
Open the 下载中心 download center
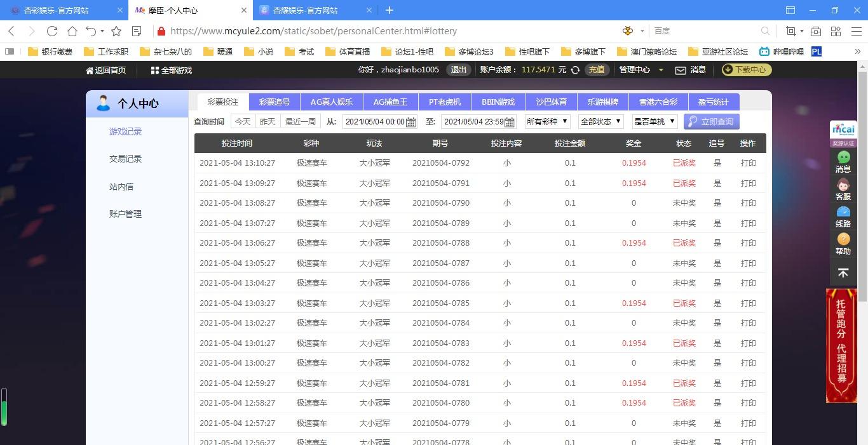pyautogui.click(x=747, y=70)
